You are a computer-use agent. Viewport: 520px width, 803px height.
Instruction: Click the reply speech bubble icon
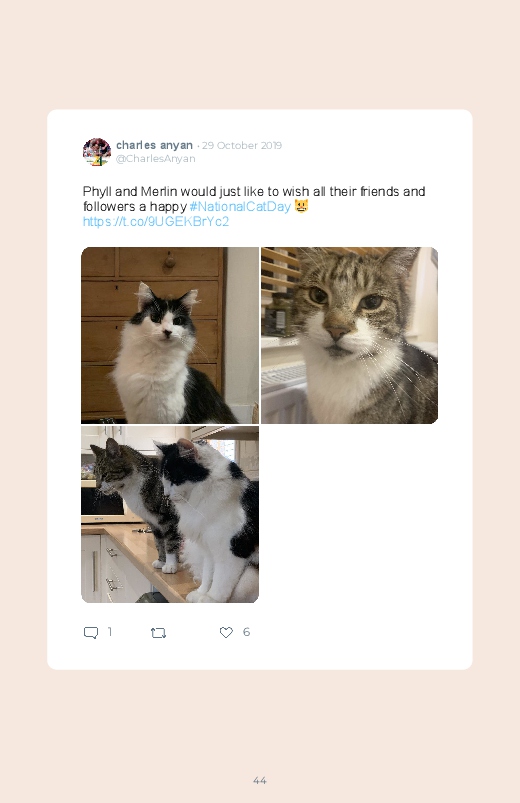(91, 632)
